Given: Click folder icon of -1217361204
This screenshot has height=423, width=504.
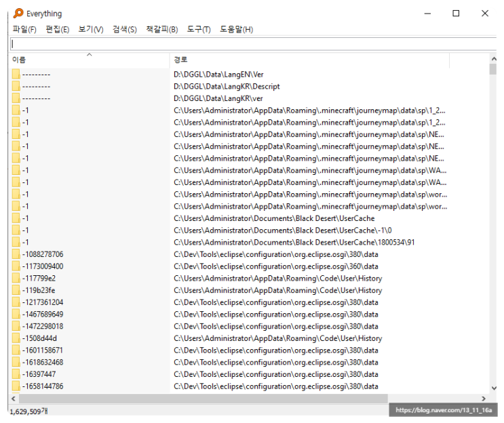Looking at the screenshot, I should tap(16, 302).
